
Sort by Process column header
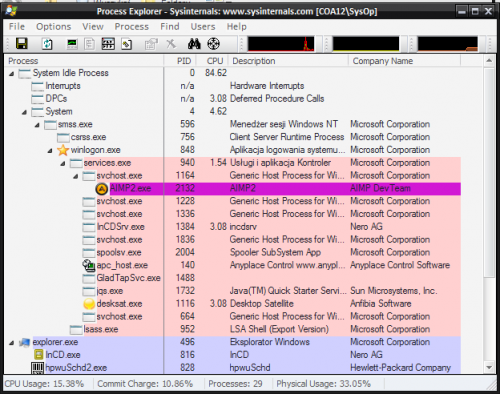(84, 61)
